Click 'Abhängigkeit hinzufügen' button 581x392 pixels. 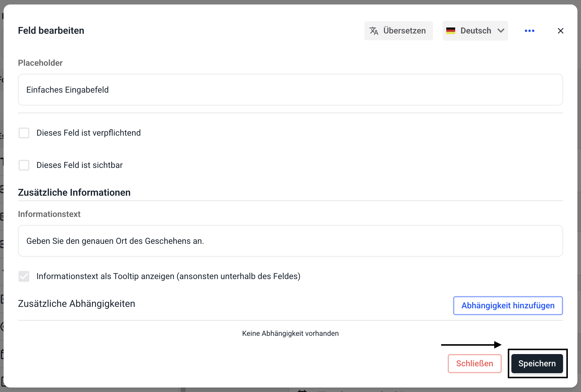click(x=507, y=305)
